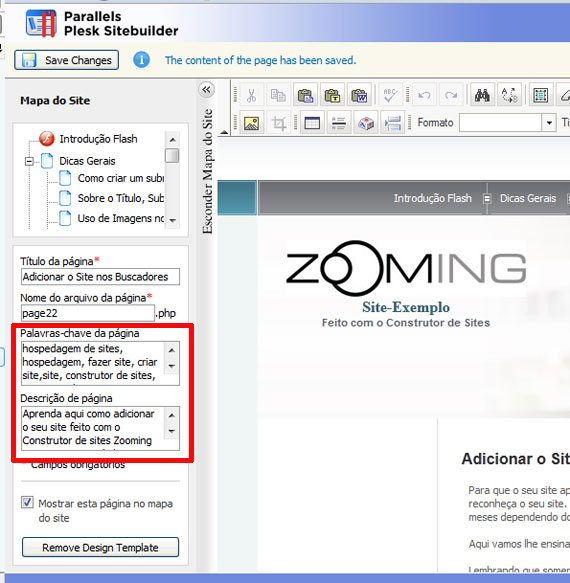Click the page break icon

(x=392, y=122)
